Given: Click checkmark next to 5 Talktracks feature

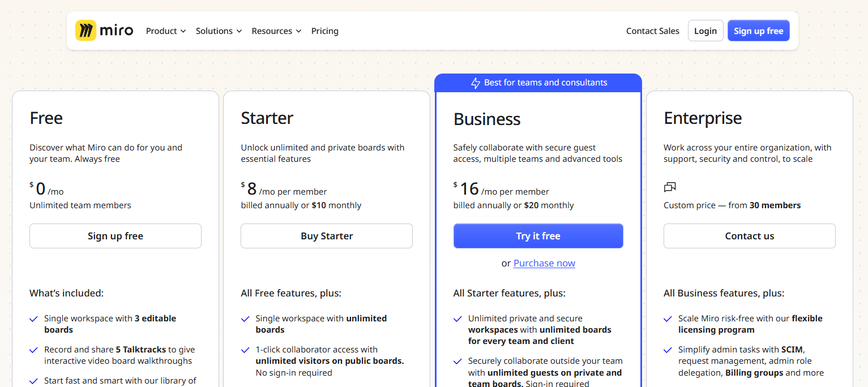Looking at the screenshot, I should 33,350.
